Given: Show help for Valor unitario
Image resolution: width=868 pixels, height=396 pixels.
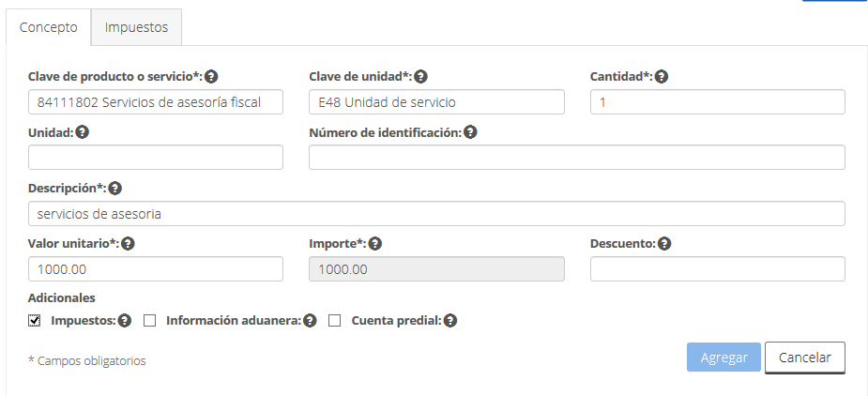Looking at the screenshot, I should pyautogui.click(x=128, y=244).
